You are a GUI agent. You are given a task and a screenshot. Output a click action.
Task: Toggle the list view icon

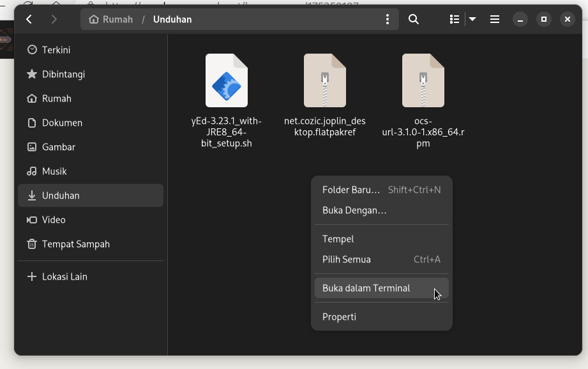click(x=455, y=19)
